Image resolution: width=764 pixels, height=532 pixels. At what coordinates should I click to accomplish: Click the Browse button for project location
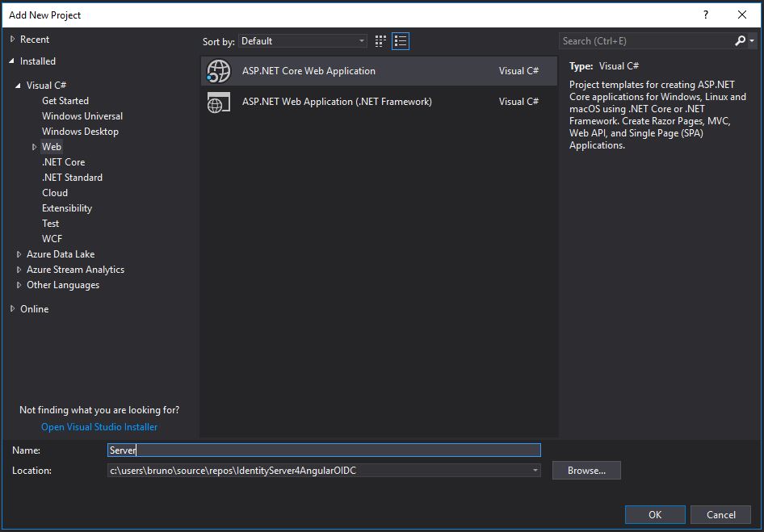586,469
